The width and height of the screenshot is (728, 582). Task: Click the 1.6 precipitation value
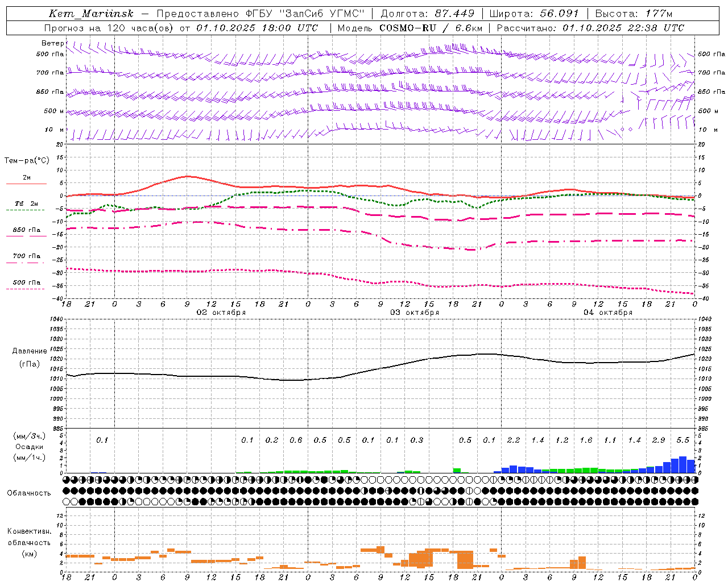[x=586, y=440]
